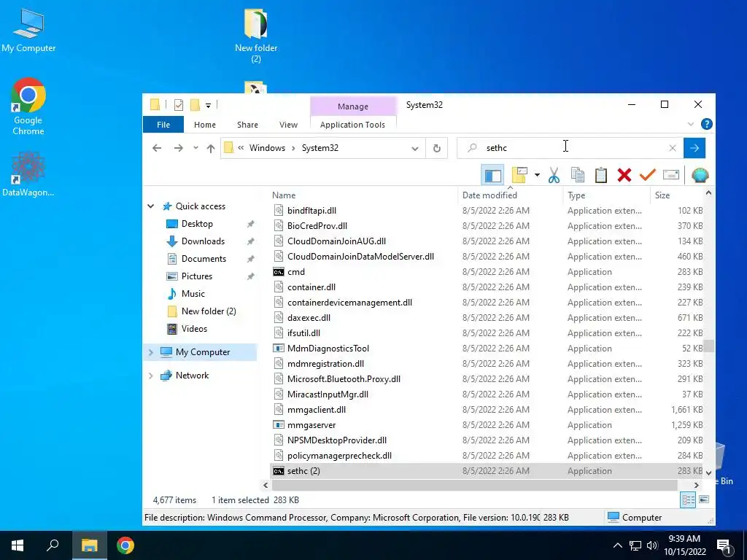
Task: Toggle the navigation pane toolbar icon
Action: pyautogui.click(x=492, y=176)
